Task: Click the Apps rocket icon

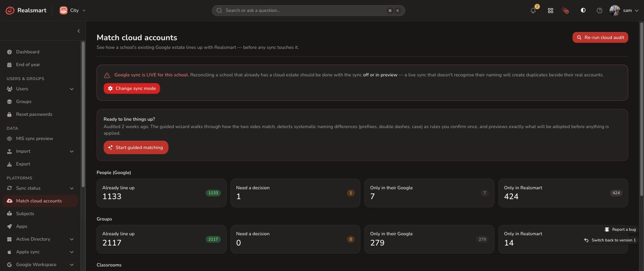Action: click(9, 226)
